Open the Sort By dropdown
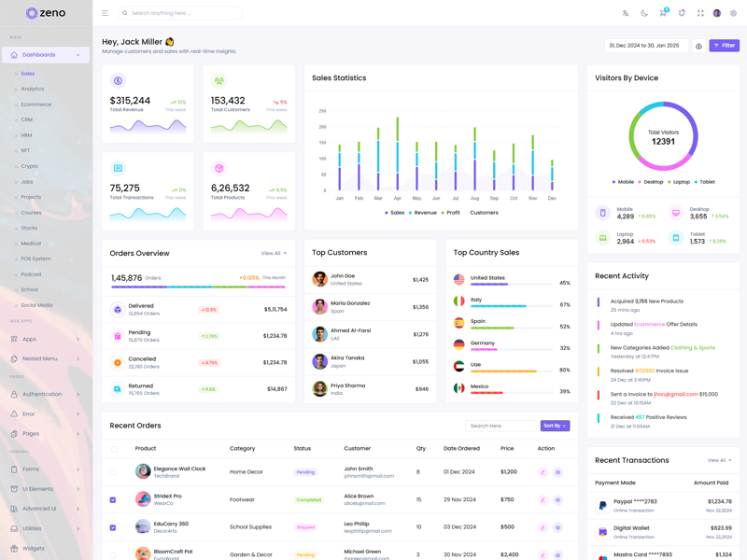Screen dimensions: 747x560 click(x=555, y=426)
